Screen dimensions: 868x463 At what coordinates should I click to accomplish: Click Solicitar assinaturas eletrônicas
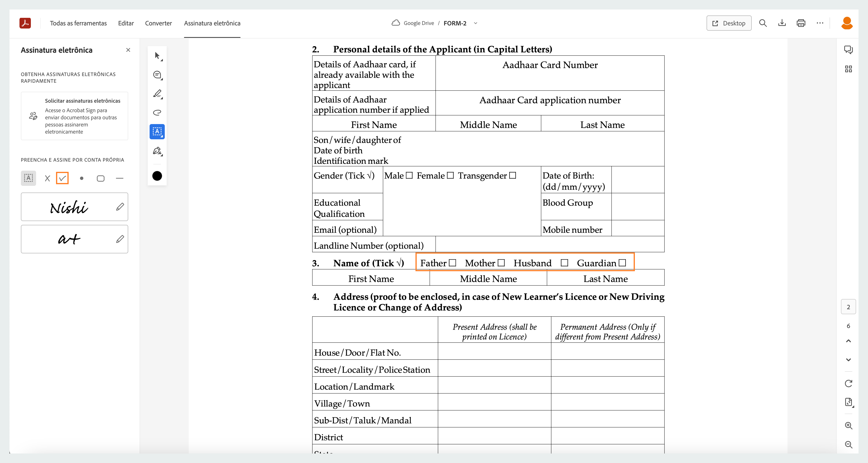pos(82,101)
